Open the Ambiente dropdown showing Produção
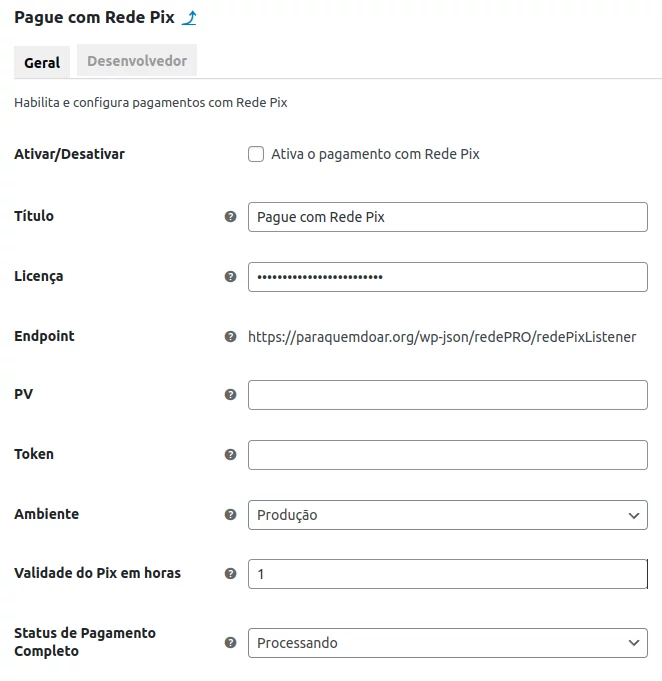Viewport: 662px width, 681px height. pyautogui.click(x=447, y=515)
